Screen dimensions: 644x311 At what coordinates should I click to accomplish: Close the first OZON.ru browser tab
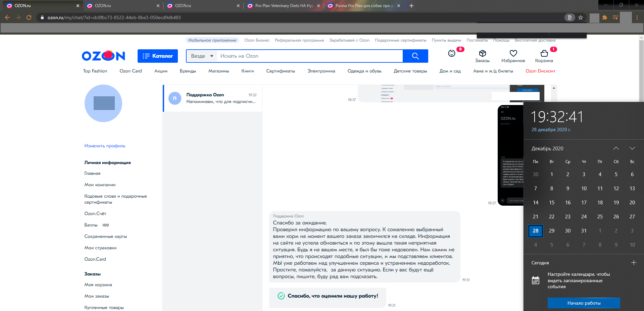[78, 6]
